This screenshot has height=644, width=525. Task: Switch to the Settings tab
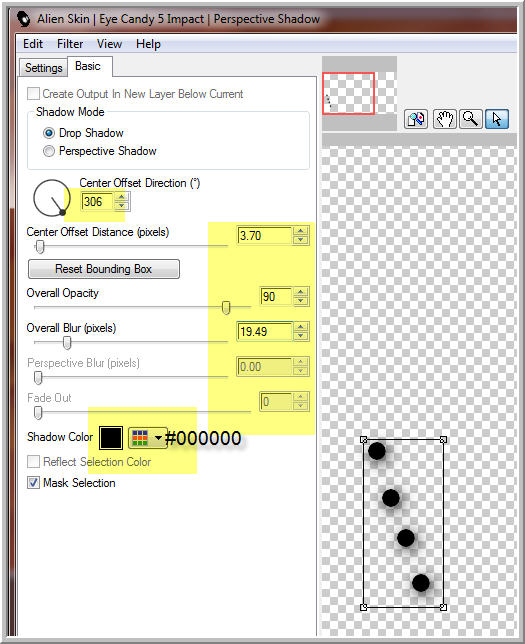[44, 68]
